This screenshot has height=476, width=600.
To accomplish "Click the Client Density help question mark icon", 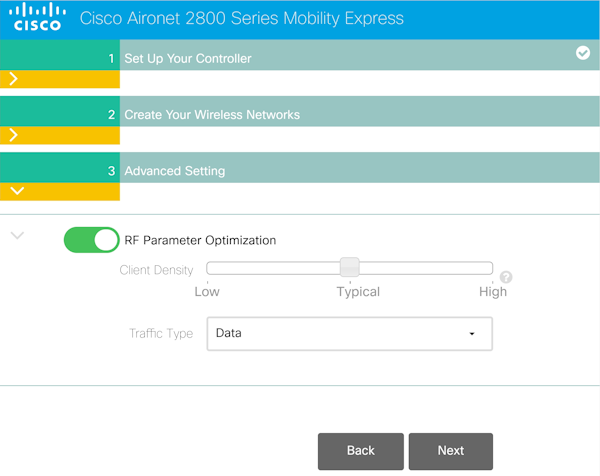I will coord(506,277).
